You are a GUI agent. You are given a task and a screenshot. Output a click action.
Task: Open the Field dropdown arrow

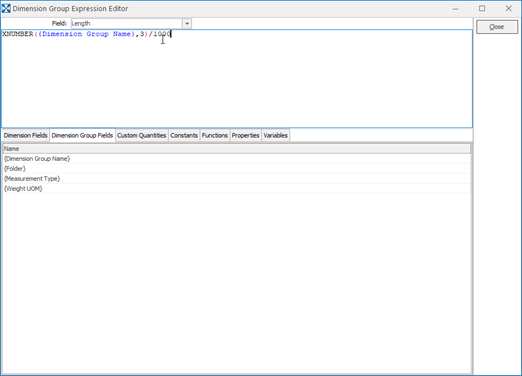click(187, 24)
